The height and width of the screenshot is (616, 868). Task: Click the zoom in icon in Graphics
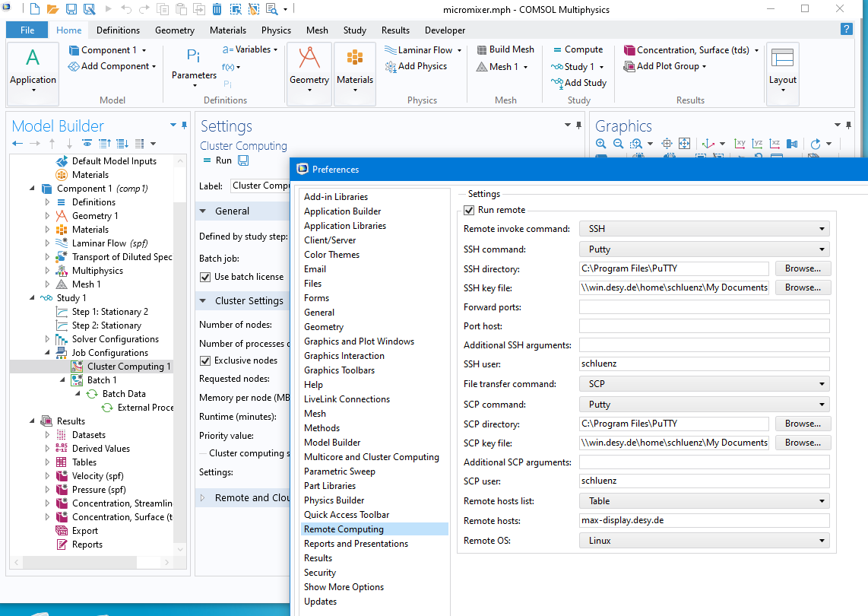pos(601,144)
